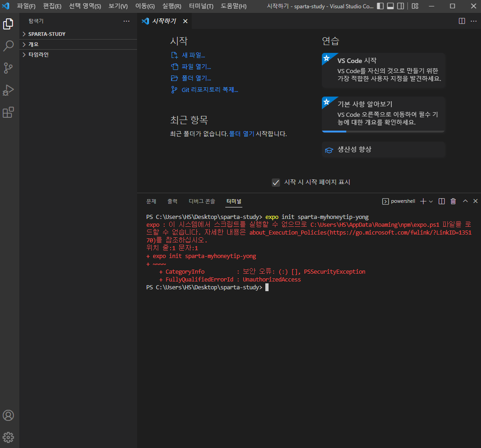Viewport: 481px width, 448px height.
Task: Open the 선택 영역(S) menu
Action: pyautogui.click(x=85, y=6)
